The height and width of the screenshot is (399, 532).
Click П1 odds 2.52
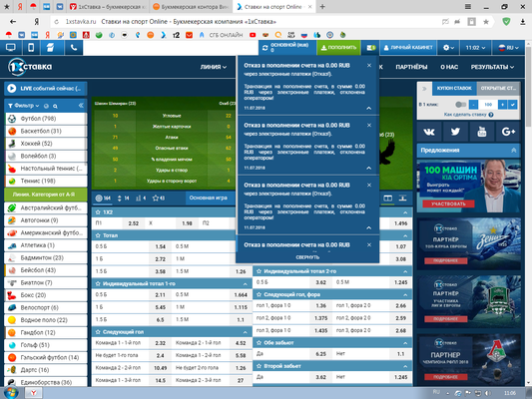[134, 223]
